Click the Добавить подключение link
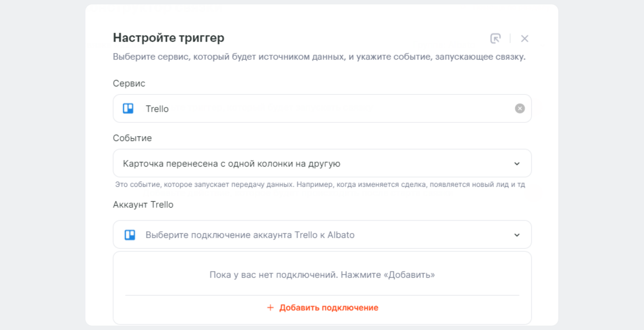The height and width of the screenshot is (330, 644). [328, 307]
